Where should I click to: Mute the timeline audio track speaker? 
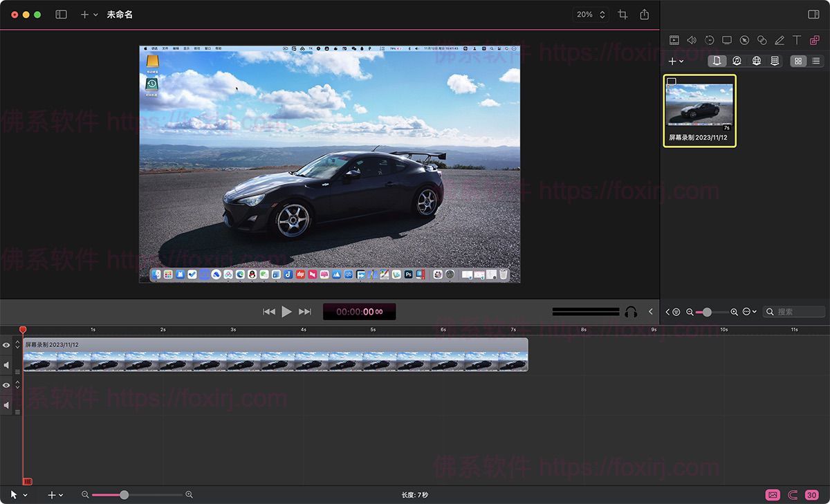click(x=6, y=364)
